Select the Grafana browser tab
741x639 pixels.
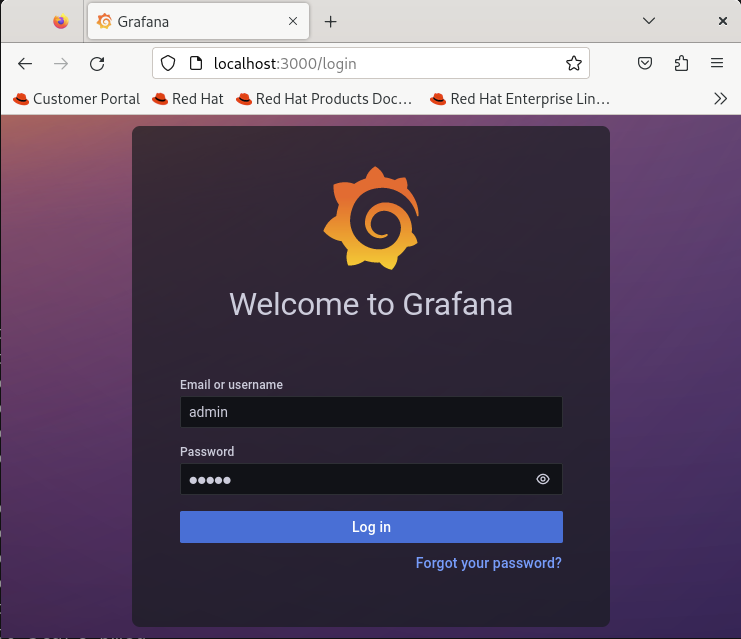coord(198,21)
